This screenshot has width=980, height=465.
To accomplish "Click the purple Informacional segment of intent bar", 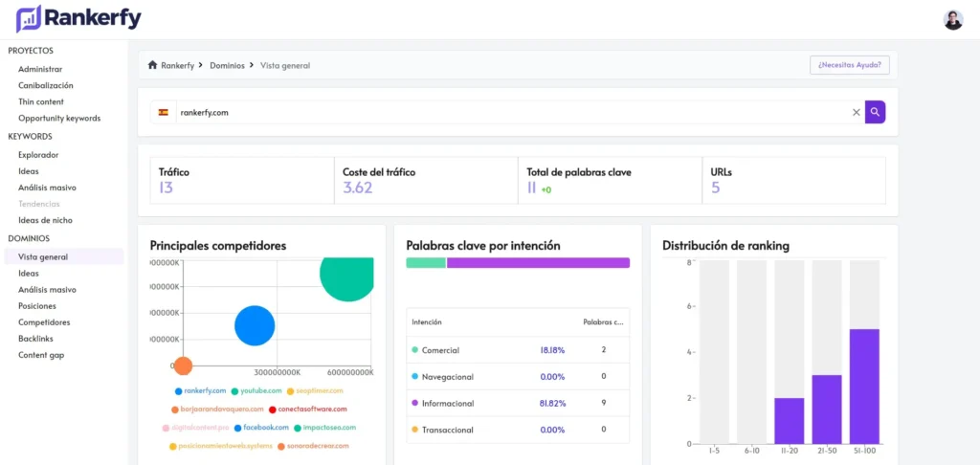I will pyautogui.click(x=538, y=262).
